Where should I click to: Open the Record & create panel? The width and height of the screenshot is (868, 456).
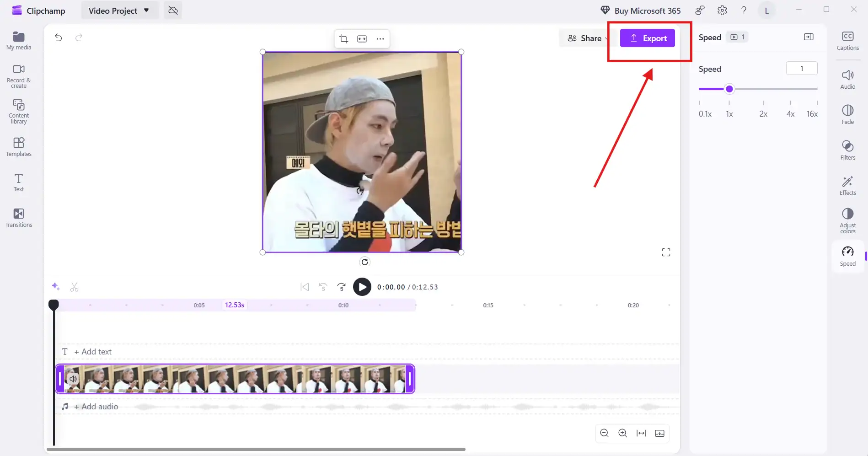[18, 75]
